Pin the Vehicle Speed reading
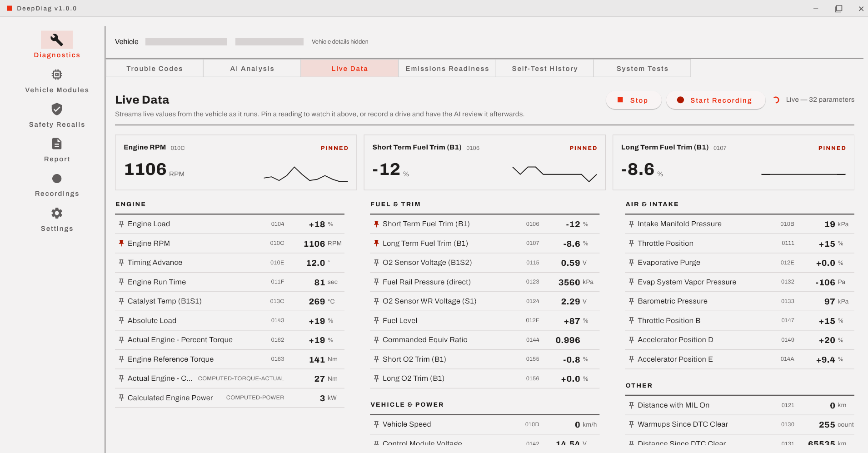The height and width of the screenshot is (453, 868). (x=376, y=424)
